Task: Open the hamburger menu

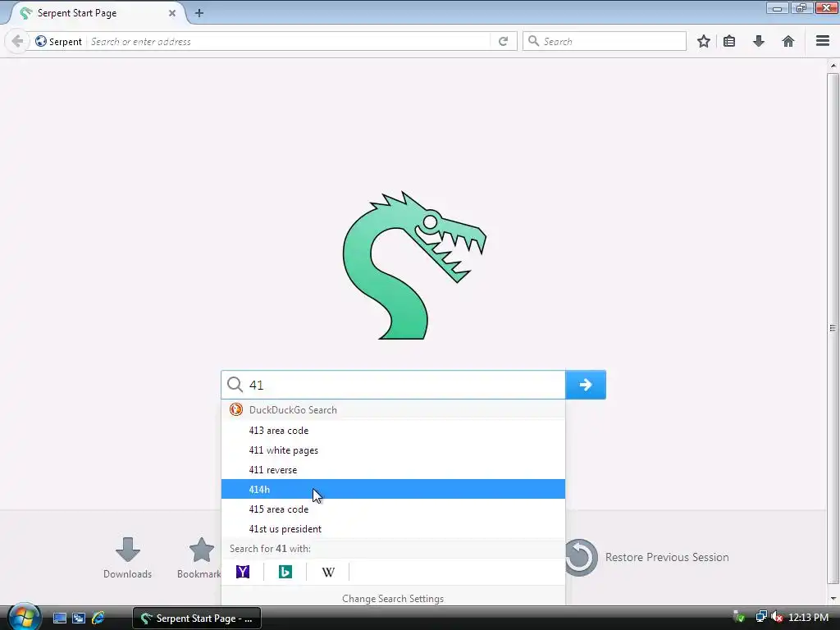Action: [823, 41]
